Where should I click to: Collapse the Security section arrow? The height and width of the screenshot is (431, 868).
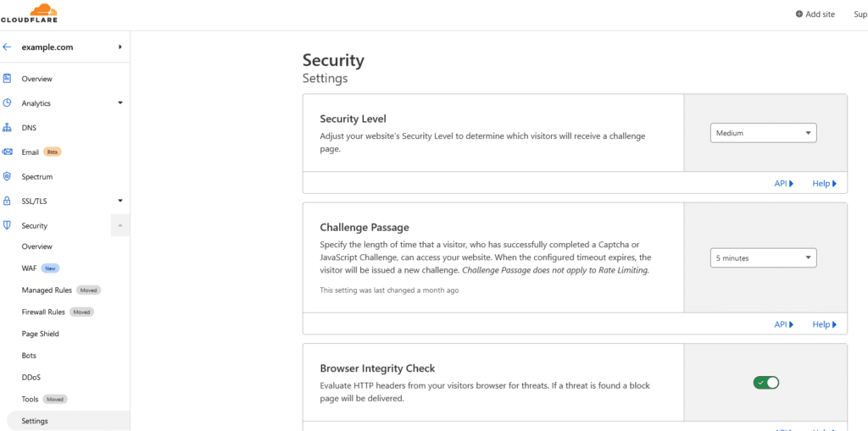point(120,225)
